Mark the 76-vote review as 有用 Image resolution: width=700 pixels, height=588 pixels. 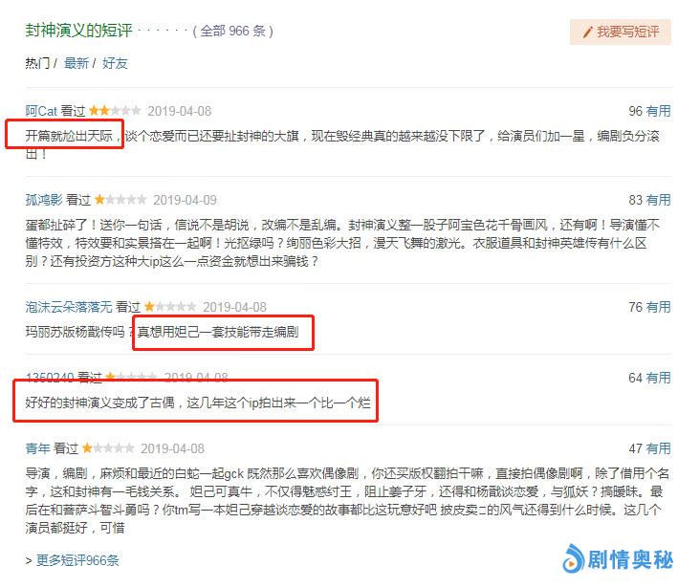658,307
